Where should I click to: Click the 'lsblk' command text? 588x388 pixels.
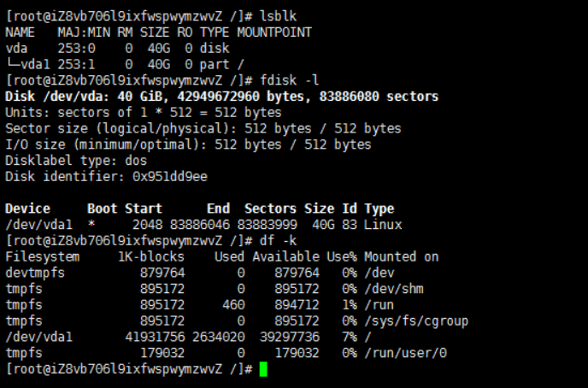[x=279, y=16]
